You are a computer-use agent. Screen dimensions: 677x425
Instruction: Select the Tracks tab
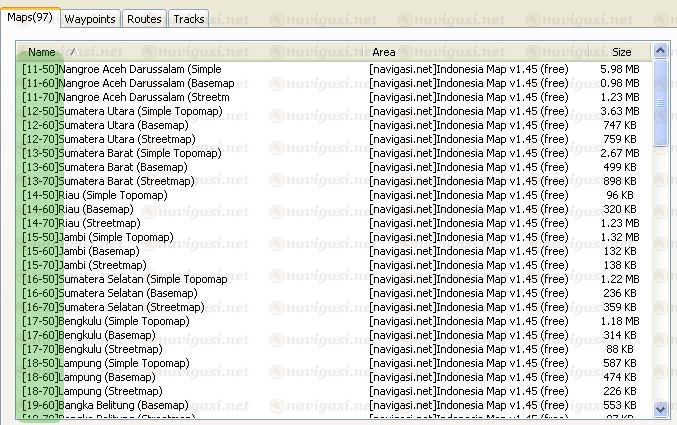pos(188,19)
